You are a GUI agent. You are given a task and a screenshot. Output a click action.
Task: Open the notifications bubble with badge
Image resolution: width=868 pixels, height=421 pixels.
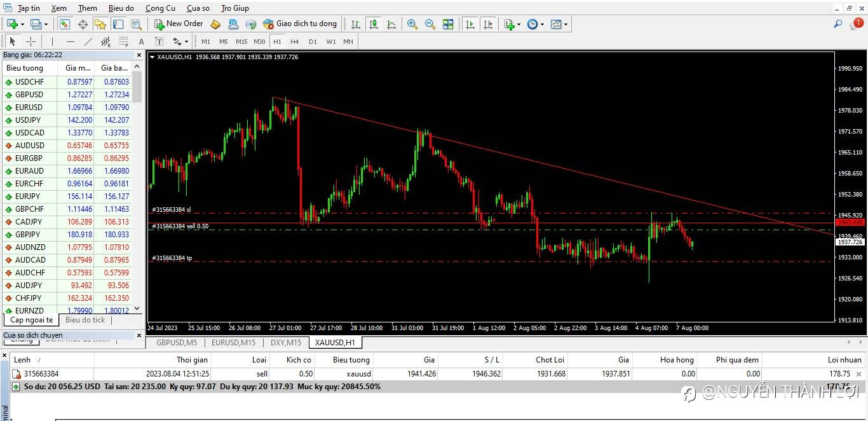coord(857,24)
